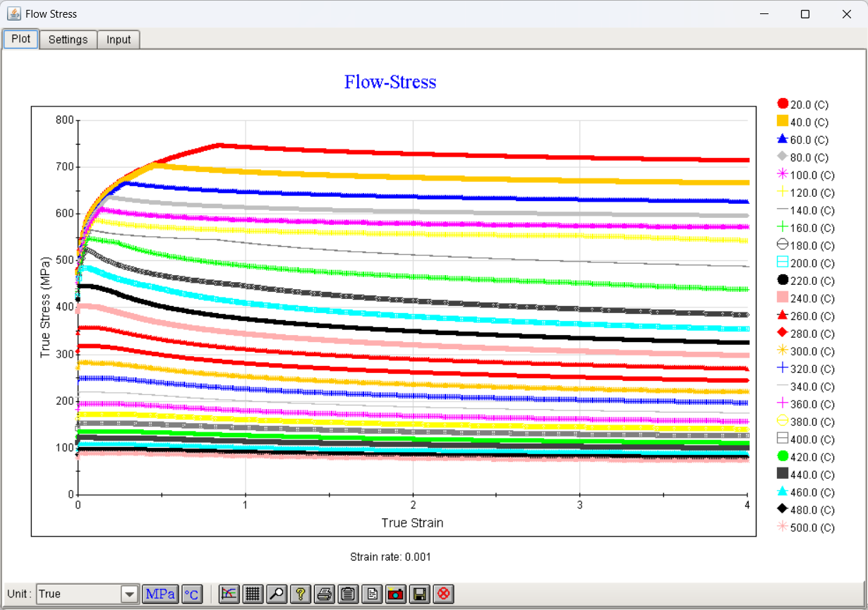Minimize the Flow Stress window
Image resolution: width=868 pixels, height=610 pixels.
click(764, 14)
